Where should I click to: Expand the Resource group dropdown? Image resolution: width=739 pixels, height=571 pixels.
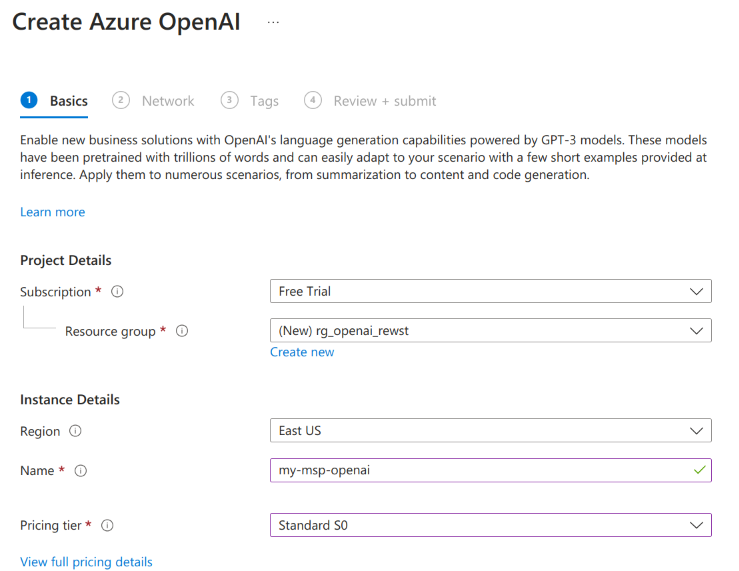[490, 331]
